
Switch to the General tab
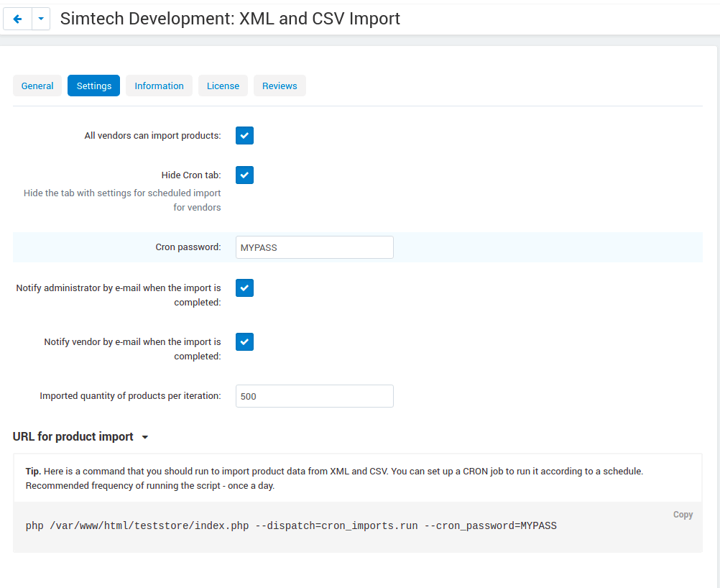[x=37, y=86]
